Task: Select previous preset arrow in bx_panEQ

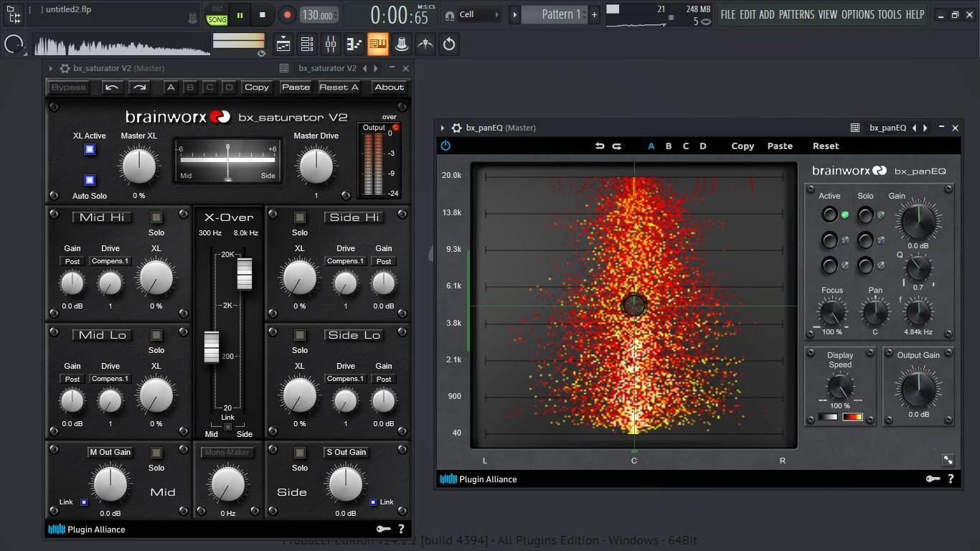Action: coord(914,128)
